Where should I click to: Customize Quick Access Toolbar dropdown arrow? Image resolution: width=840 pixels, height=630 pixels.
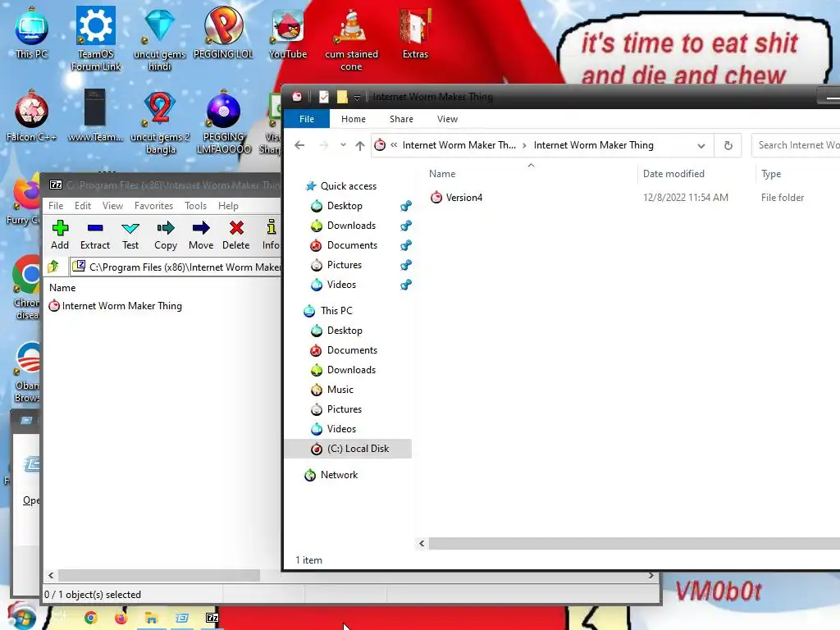(357, 98)
